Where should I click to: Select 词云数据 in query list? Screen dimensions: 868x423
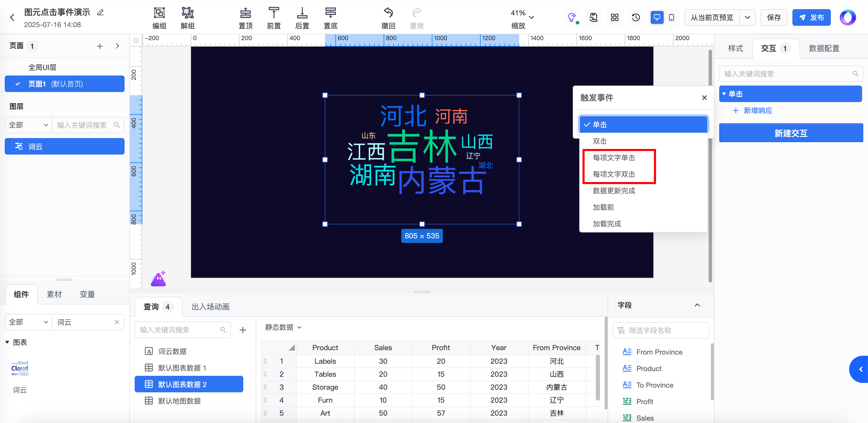[x=172, y=351]
